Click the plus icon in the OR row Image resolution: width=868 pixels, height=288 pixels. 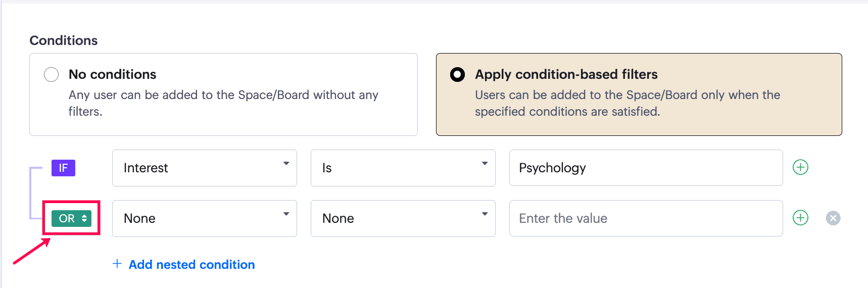[x=800, y=218]
